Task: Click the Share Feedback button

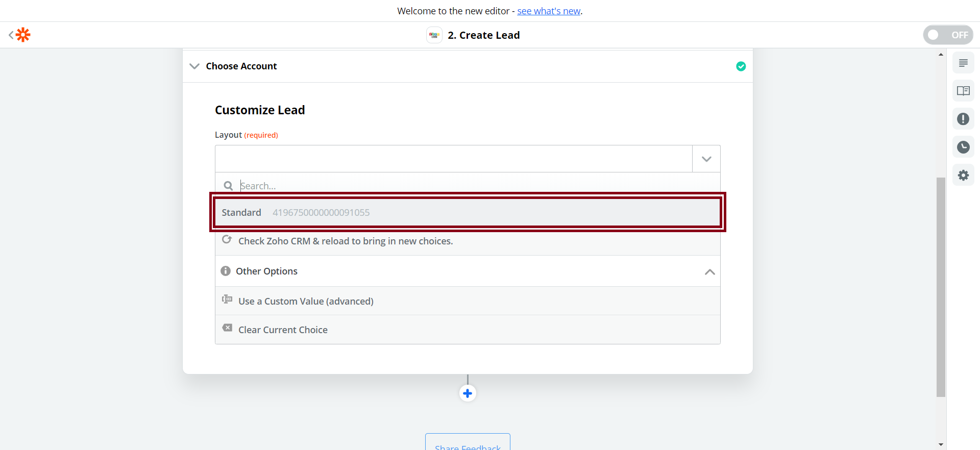Action: pos(467,444)
